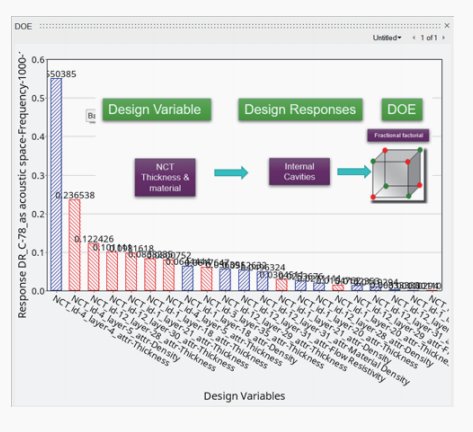Close the DOE panel
Screen dimensions: 473x432
[x=447, y=26]
